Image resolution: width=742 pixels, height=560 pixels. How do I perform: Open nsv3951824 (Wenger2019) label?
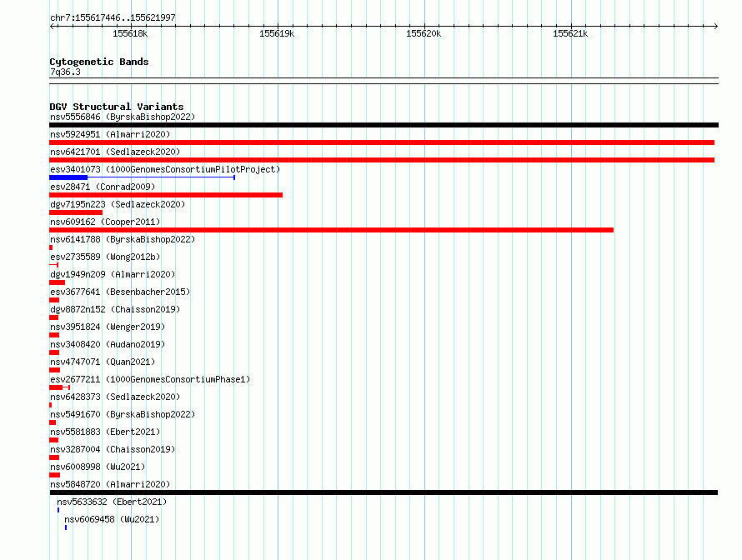click(x=108, y=327)
